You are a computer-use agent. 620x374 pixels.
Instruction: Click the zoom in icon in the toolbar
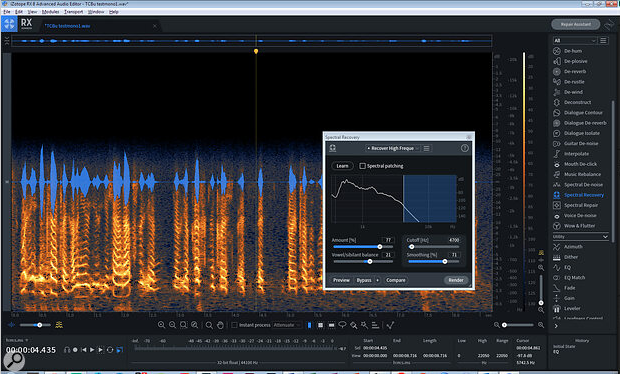pyautogui.click(x=161, y=325)
